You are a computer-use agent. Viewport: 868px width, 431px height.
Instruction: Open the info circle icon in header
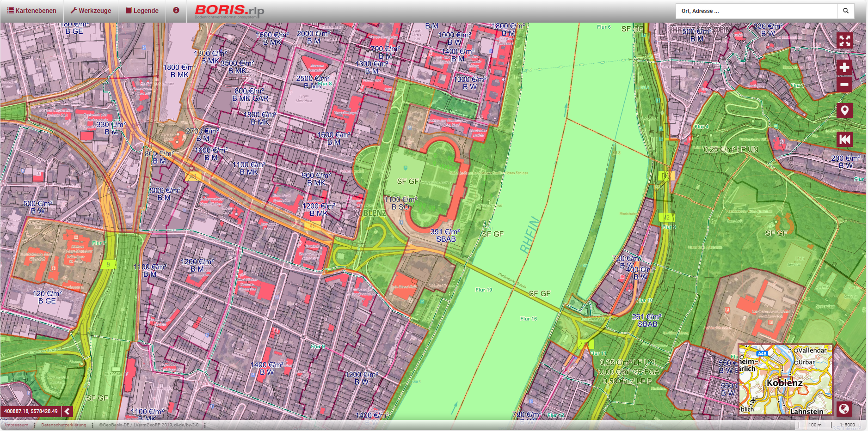[176, 10]
